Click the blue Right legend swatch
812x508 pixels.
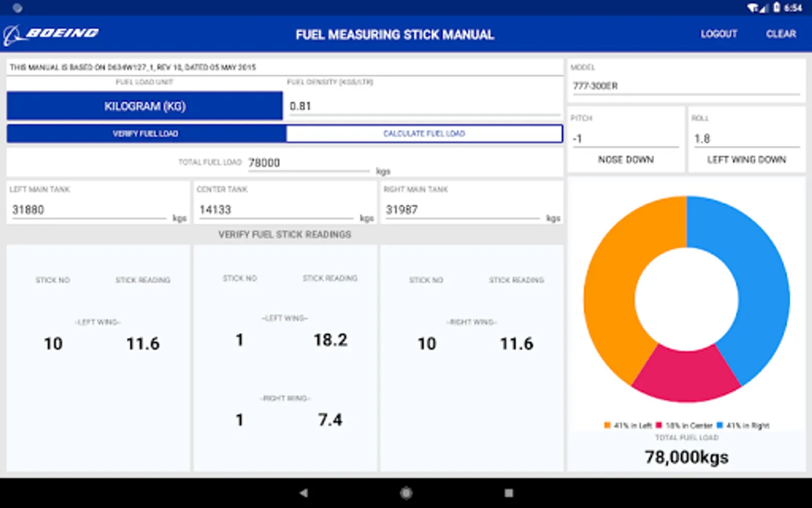720,425
